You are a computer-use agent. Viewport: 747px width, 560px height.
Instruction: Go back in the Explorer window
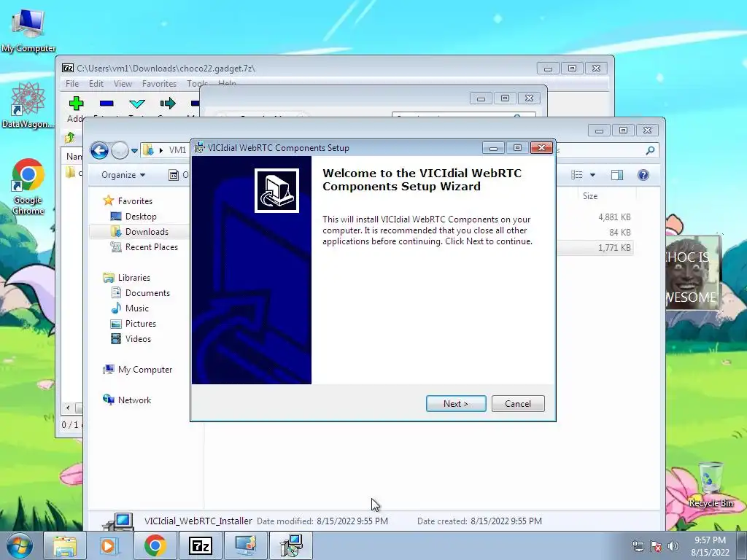pyautogui.click(x=99, y=151)
